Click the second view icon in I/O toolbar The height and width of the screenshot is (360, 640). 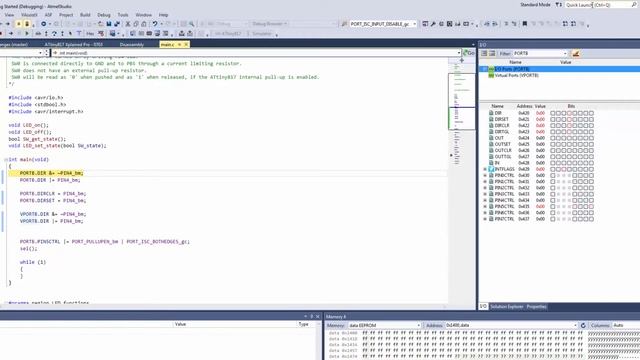(x=492, y=53)
